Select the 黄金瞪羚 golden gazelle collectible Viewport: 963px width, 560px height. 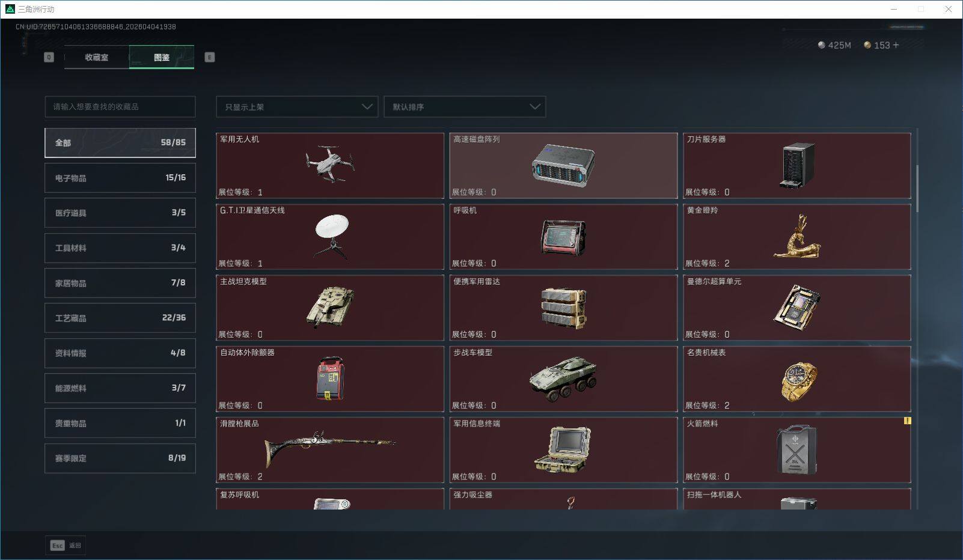[797, 237]
